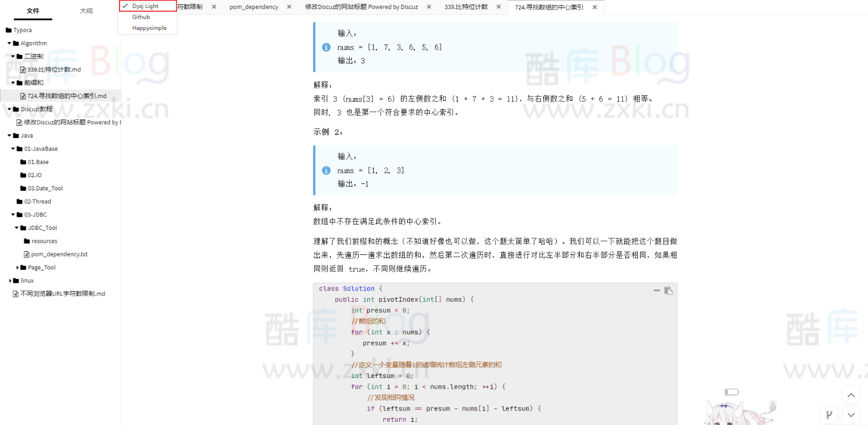Jump to bottom with down arrow button

(x=851, y=414)
